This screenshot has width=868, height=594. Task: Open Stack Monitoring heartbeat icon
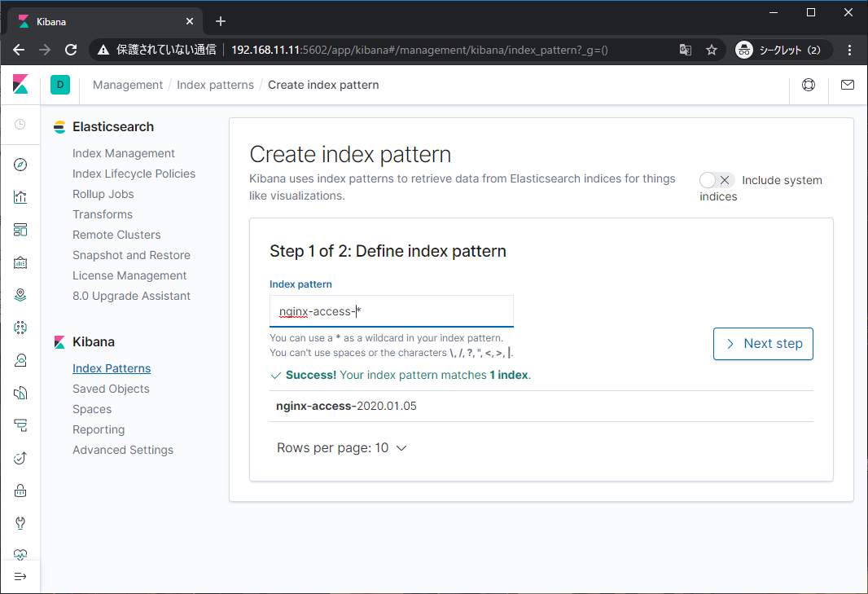20,555
